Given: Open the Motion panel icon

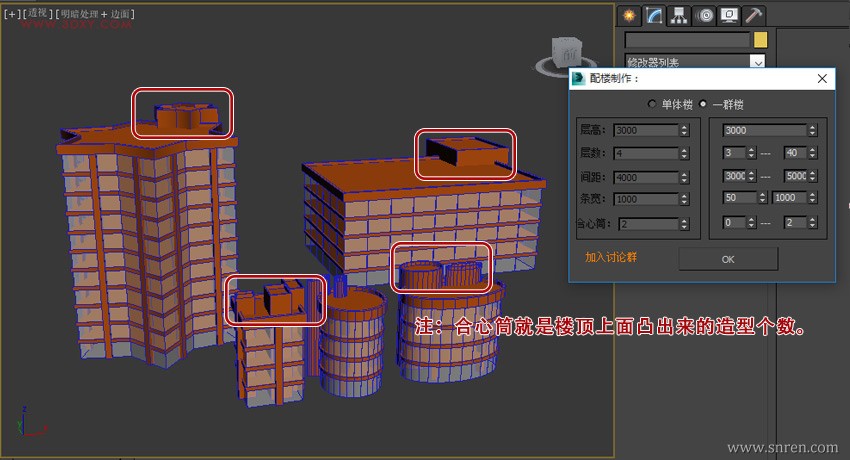Looking at the screenshot, I should (705, 15).
